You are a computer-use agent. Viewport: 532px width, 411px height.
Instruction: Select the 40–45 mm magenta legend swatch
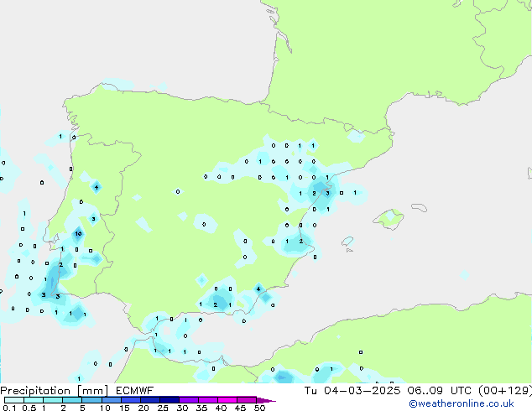coord(227,400)
